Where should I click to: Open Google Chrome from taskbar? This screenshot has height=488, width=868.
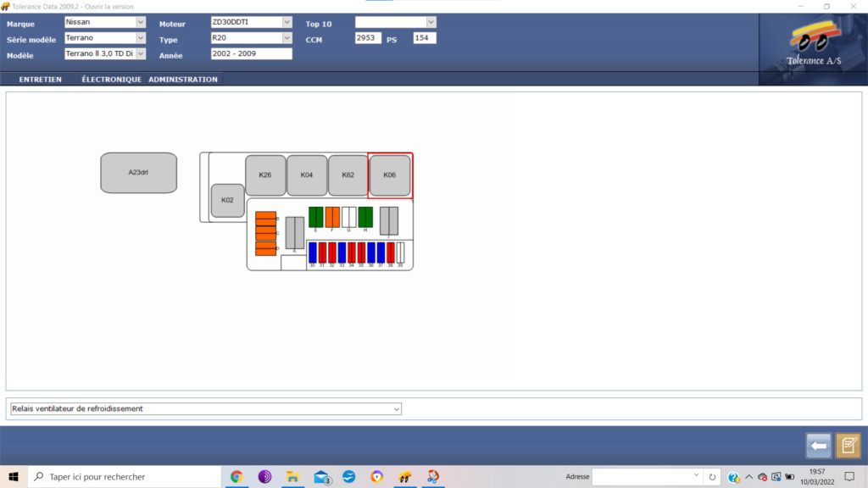point(236,476)
